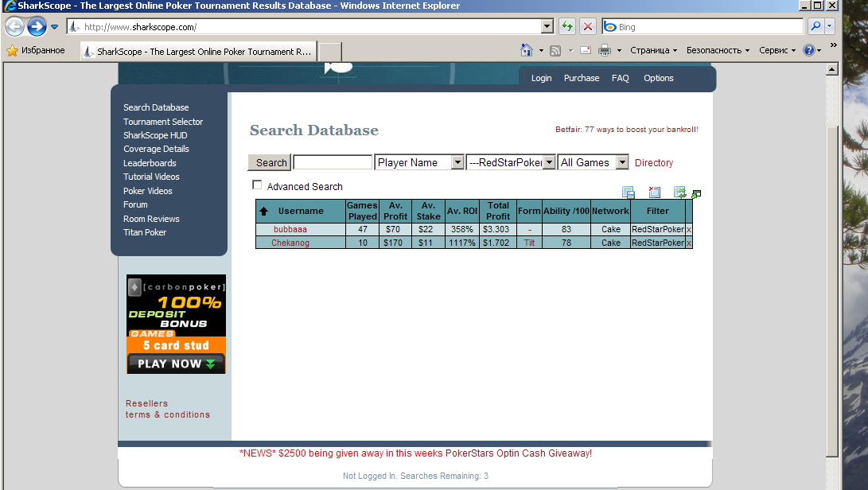868x490 pixels.
Task: Click the save table icon above results
Action: 629,192
